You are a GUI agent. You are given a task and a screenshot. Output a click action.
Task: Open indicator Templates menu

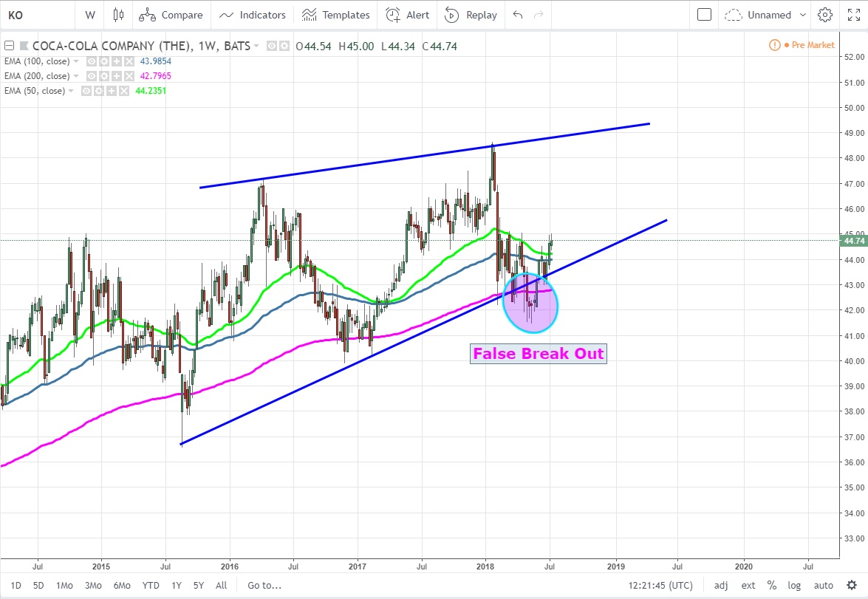[335, 15]
